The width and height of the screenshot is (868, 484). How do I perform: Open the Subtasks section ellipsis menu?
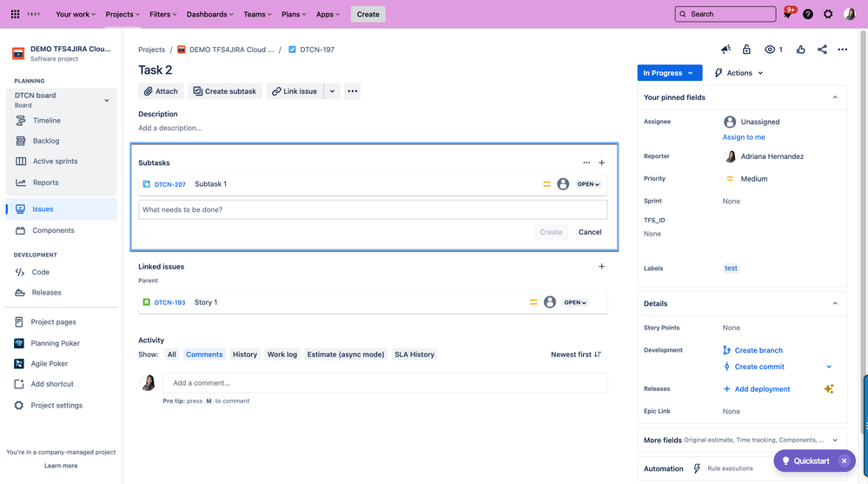(x=586, y=162)
